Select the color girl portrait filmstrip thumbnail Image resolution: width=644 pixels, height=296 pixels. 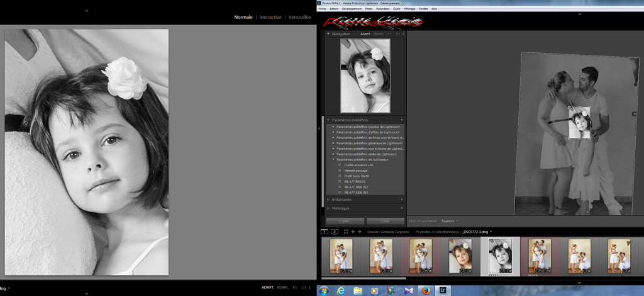point(460,256)
